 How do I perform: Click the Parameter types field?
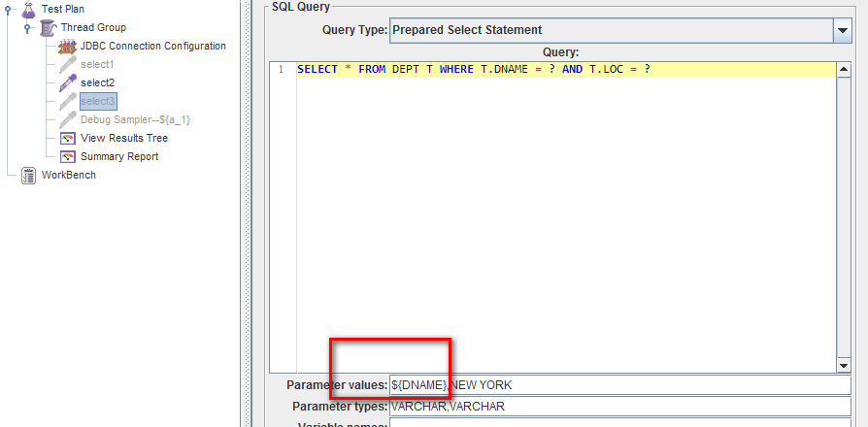click(x=618, y=407)
